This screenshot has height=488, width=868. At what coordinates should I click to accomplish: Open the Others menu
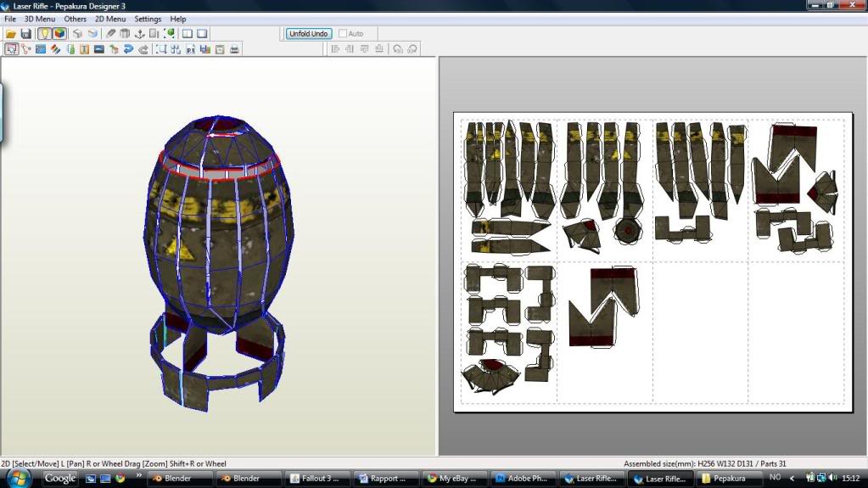point(76,19)
